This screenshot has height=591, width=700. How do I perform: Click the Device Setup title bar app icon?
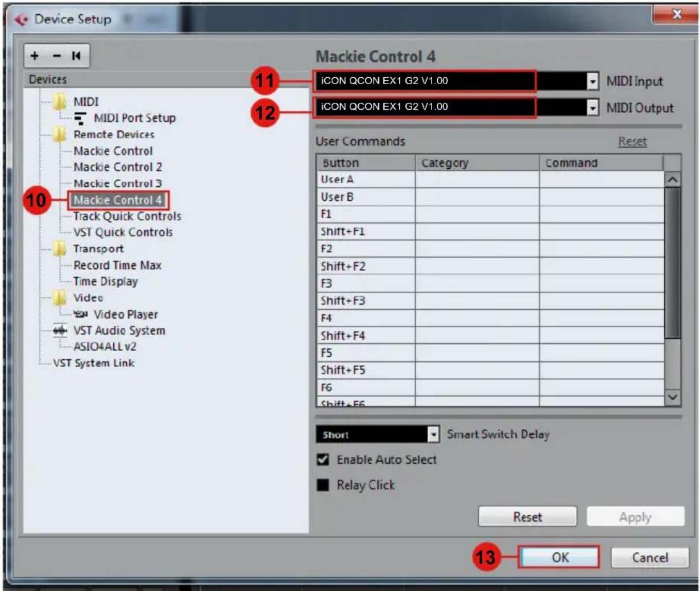(21, 19)
